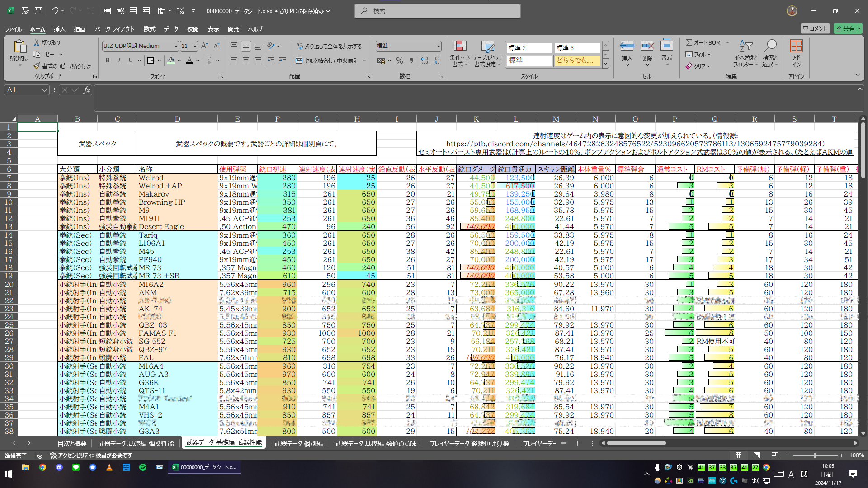Decrease font size icon

[216, 46]
